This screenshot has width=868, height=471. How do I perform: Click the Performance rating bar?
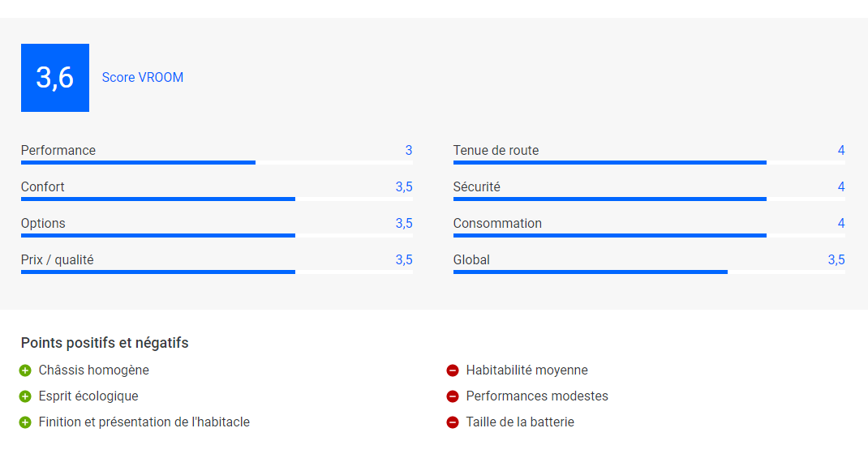(x=217, y=163)
